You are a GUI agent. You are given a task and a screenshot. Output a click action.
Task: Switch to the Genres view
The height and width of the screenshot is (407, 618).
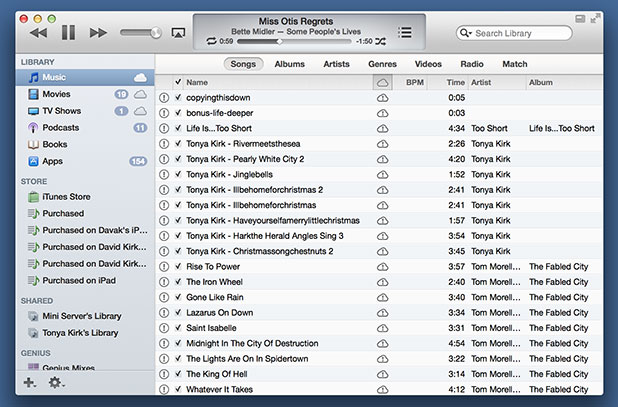382,64
